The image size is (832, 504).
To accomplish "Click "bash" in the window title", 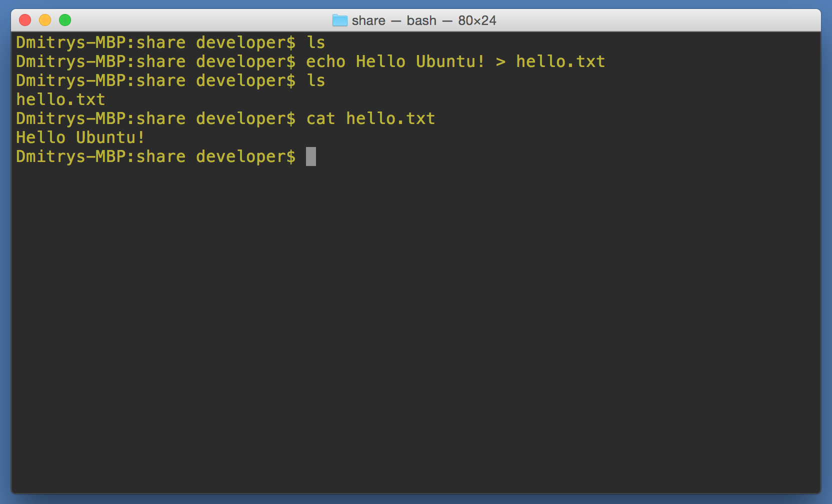I will [421, 20].
